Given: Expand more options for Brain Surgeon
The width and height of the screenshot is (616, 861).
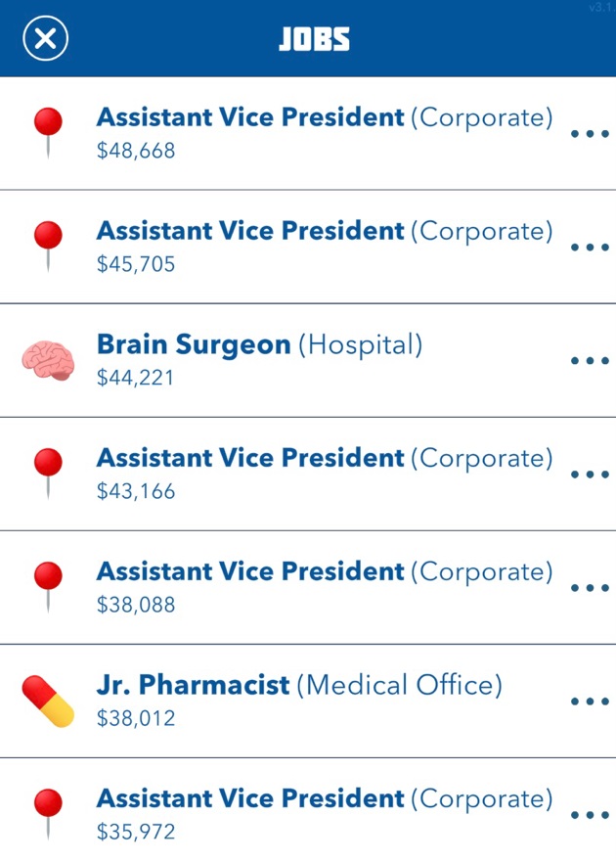Looking at the screenshot, I should 590,361.
